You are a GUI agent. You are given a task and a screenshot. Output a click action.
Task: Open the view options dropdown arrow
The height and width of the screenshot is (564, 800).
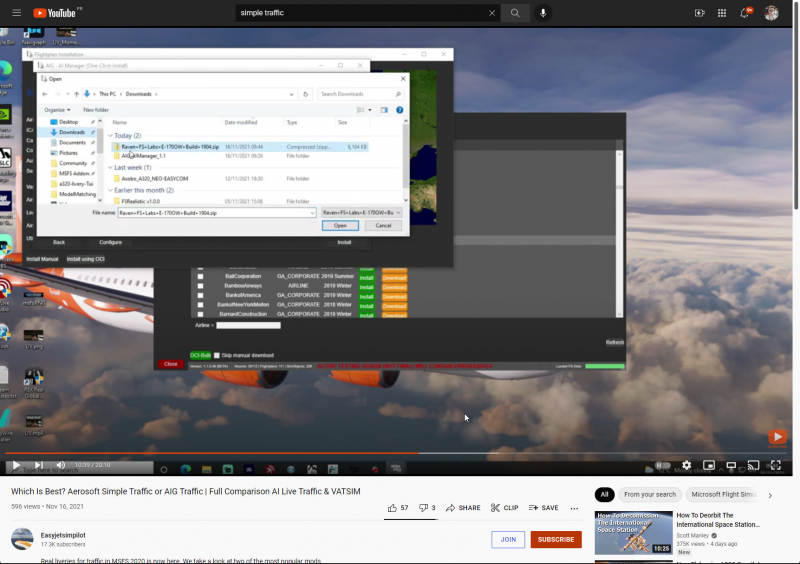(x=370, y=110)
